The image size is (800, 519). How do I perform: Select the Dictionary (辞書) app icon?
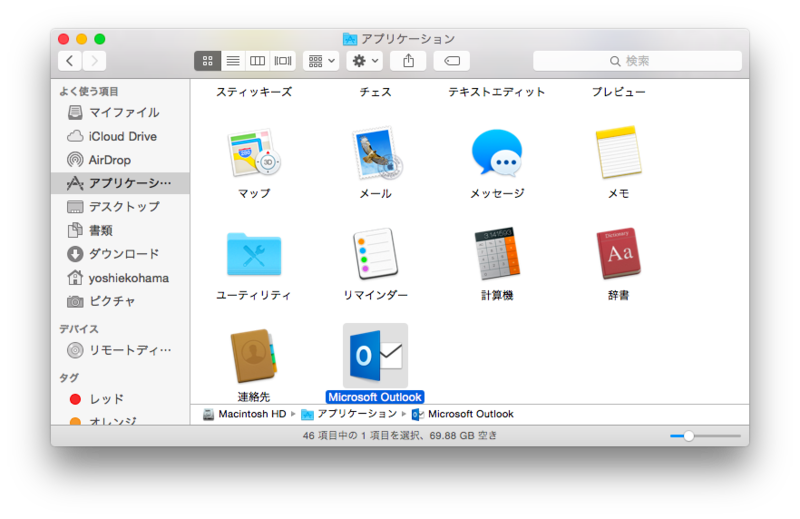[618, 254]
